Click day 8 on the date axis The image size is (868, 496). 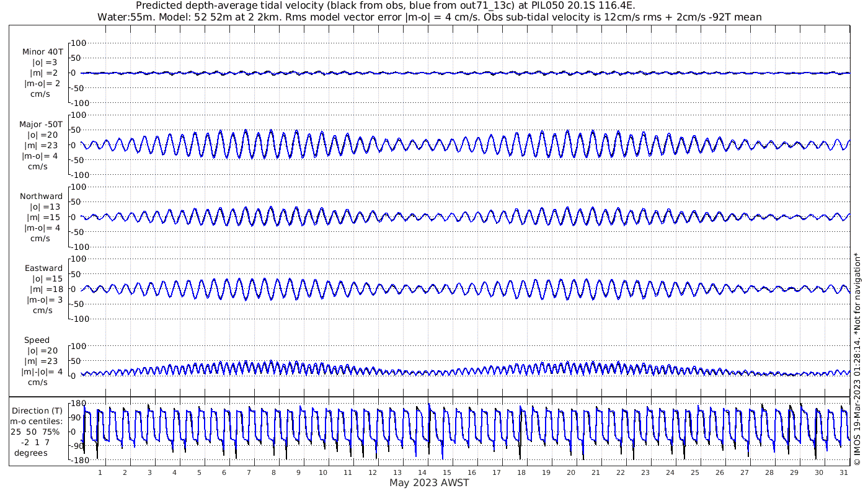pyautogui.click(x=273, y=472)
